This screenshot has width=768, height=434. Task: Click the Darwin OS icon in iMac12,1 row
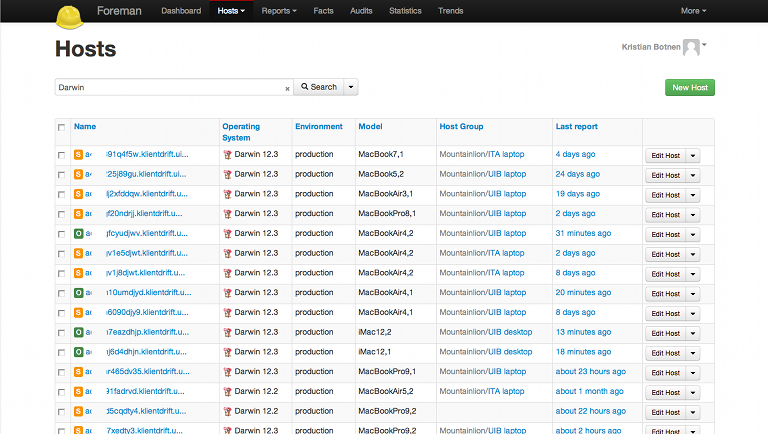tap(227, 352)
